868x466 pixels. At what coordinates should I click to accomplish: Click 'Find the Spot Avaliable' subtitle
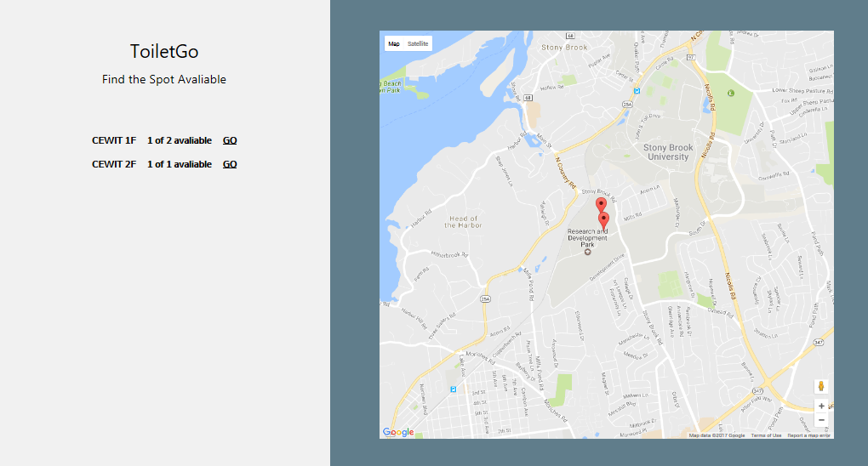point(164,79)
